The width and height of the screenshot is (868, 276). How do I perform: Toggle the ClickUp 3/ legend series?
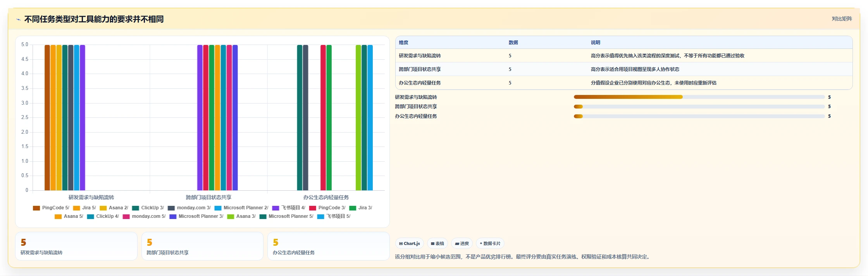coord(148,208)
